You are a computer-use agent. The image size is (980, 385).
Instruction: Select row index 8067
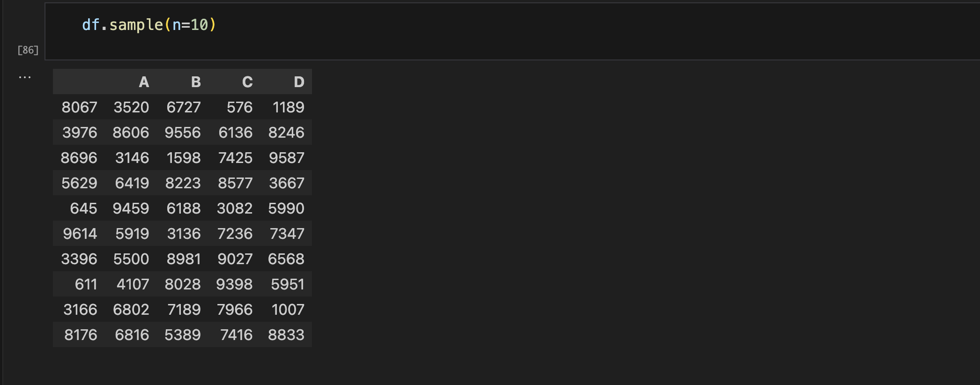pos(79,107)
